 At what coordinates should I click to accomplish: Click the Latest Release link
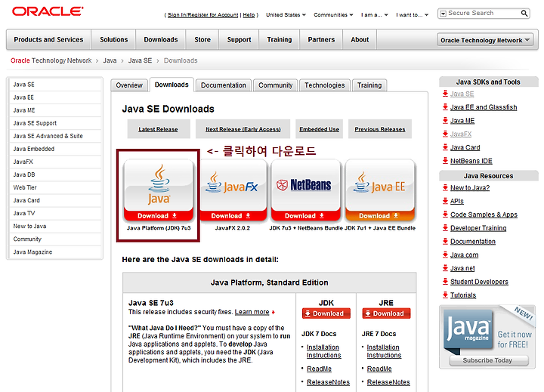[x=158, y=129]
